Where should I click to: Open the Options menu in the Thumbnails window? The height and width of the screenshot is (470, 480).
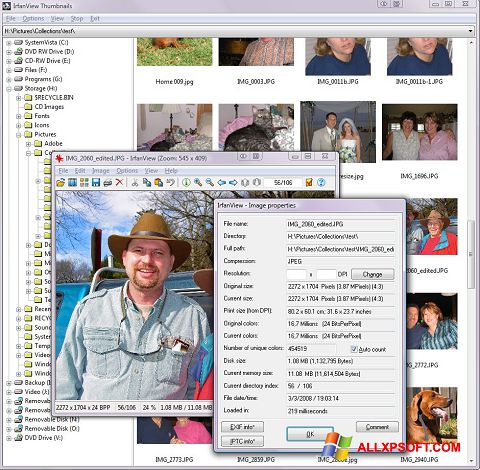[33, 19]
